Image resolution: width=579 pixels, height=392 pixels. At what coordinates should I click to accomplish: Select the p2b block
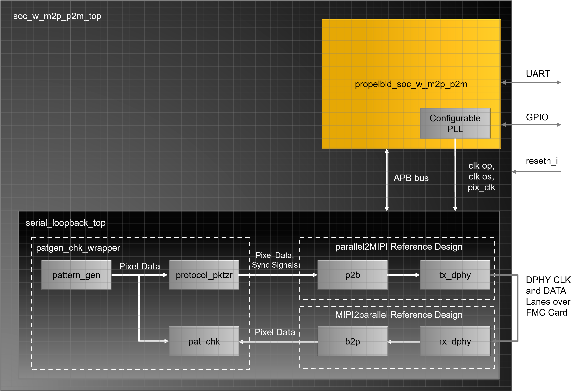(352, 275)
